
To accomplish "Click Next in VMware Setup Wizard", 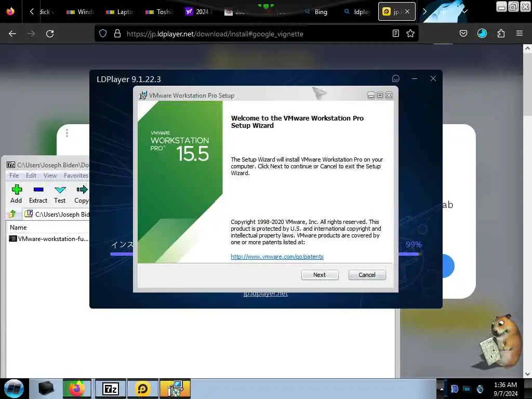I will 320,275.
